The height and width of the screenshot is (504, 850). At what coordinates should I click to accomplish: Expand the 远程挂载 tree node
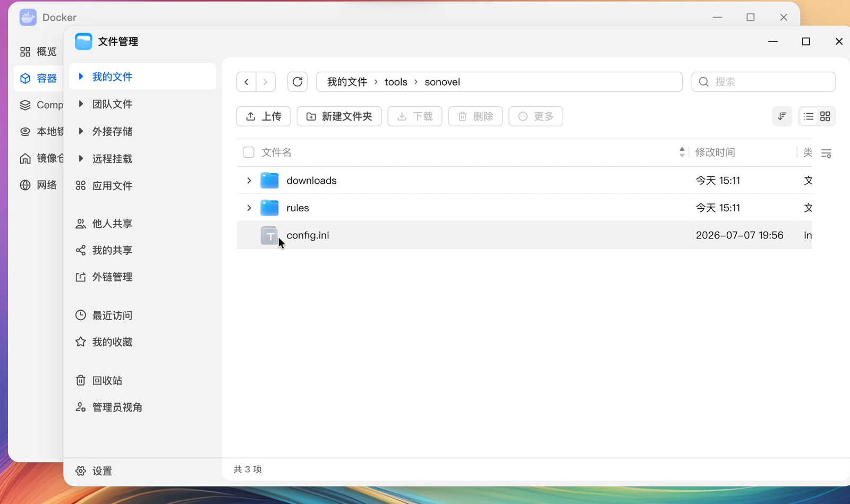point(81,158)
